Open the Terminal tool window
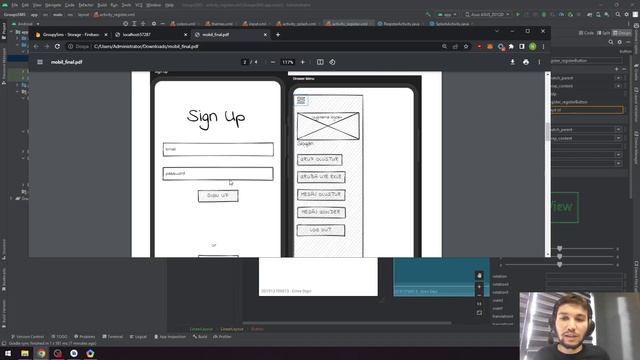Viewport: 640px width, 360px height. pos(113,337)
